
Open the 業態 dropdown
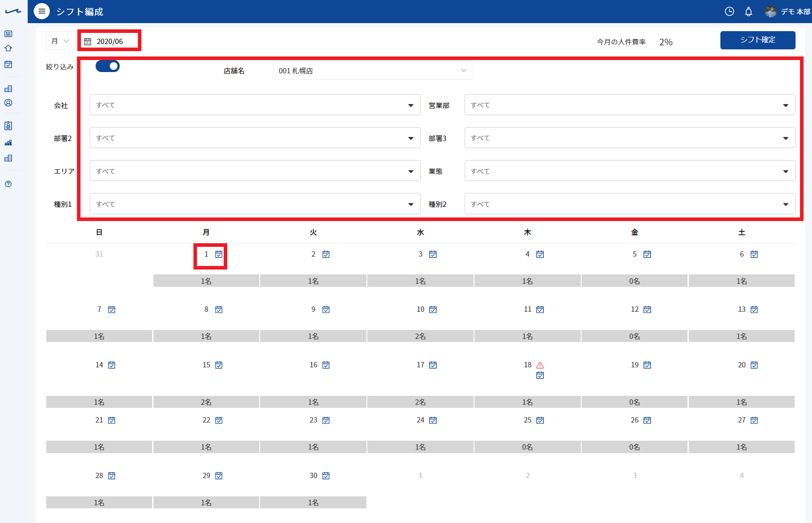coord(630,171)
